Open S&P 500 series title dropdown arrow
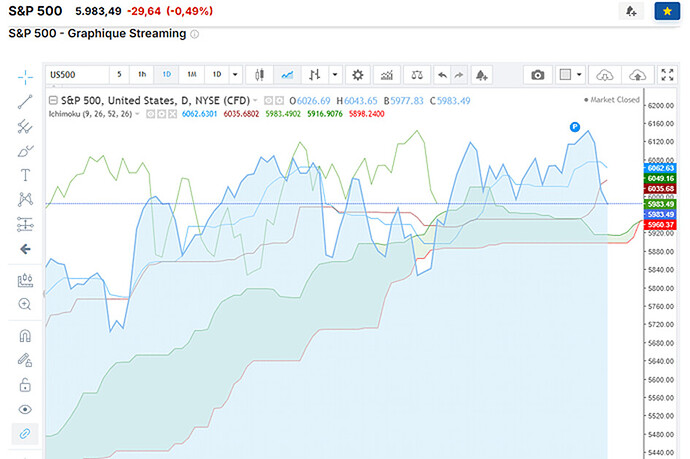690x459 pixels. (x=255, y=101)
